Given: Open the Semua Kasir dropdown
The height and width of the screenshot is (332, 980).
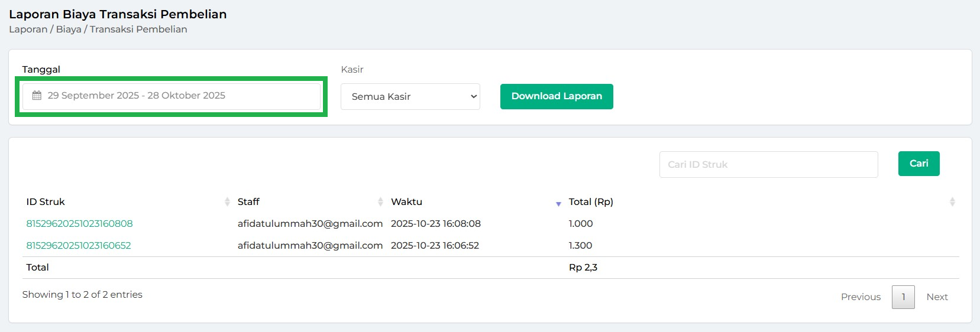Looking at the screenshot, I should tap(410, 96).
